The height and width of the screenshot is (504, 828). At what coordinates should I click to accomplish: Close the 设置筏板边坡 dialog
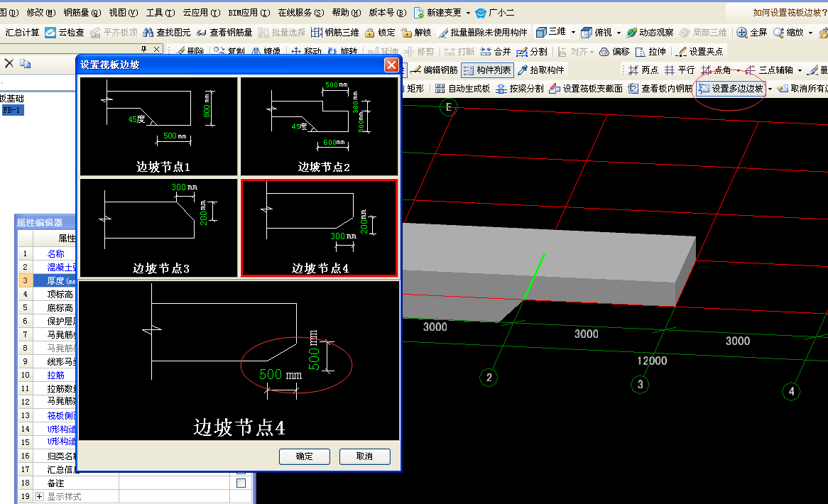[391, 65]
